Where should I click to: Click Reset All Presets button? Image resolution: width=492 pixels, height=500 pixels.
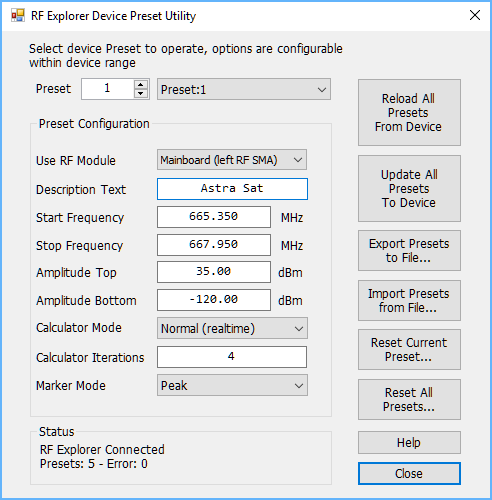409,400
